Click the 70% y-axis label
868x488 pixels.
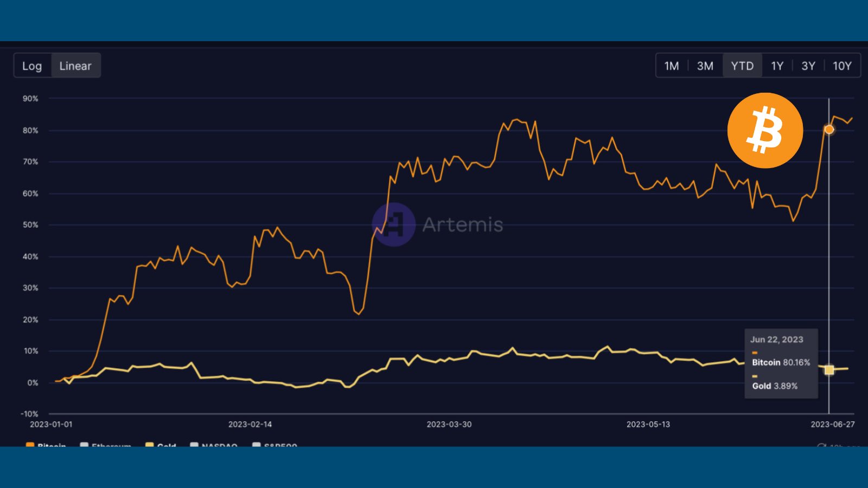point(30,162)
